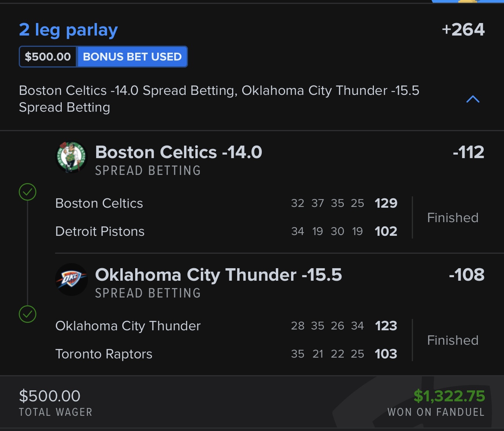The width and height of the screenshot is (504, 431).
Task: Click green checkmark beside Thunder leg
Action: click(28, 314)
